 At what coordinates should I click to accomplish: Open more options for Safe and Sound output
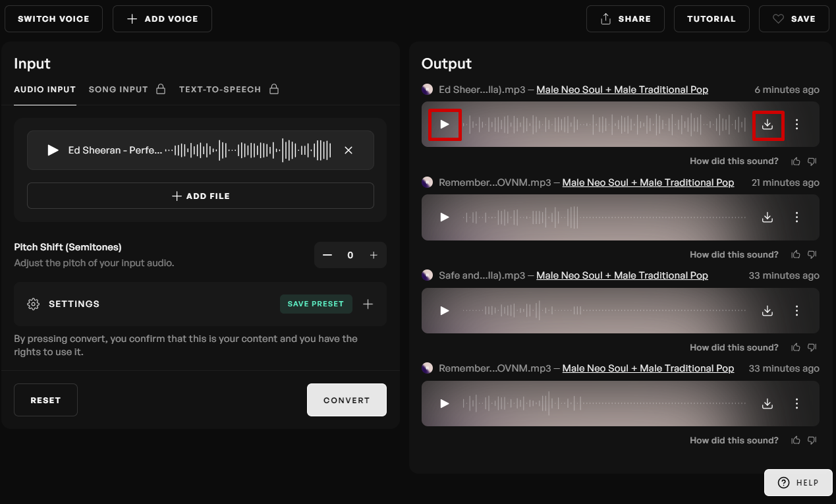tap(797, 310)
